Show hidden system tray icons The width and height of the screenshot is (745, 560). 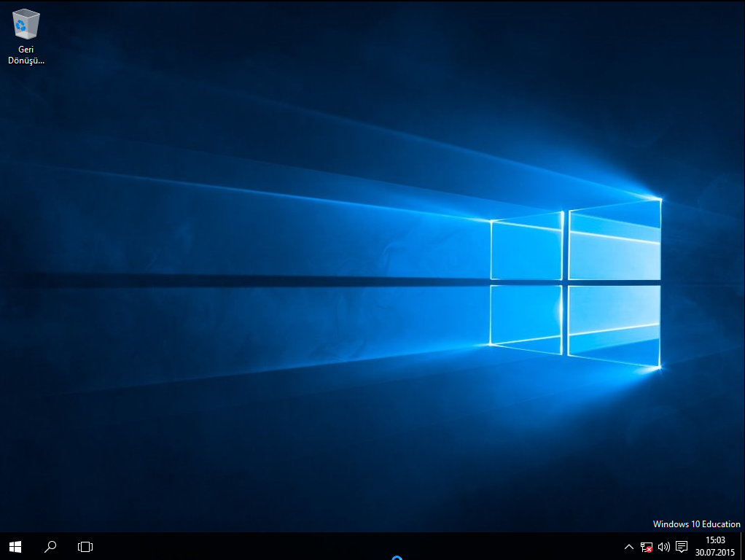(628, 547)
